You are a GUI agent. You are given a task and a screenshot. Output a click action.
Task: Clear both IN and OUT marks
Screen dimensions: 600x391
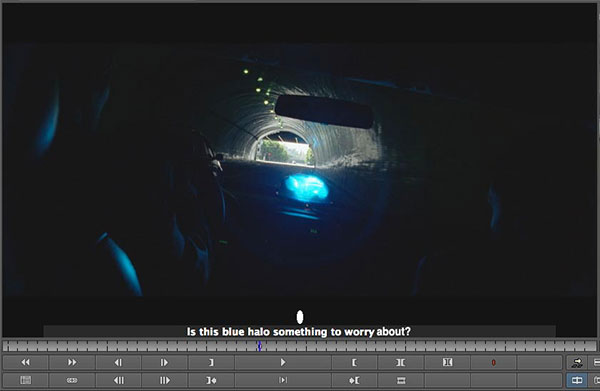click(447, 362)
